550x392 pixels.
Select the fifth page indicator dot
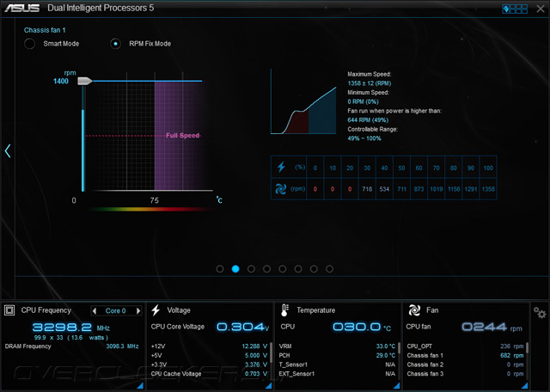tap(283, 269)
